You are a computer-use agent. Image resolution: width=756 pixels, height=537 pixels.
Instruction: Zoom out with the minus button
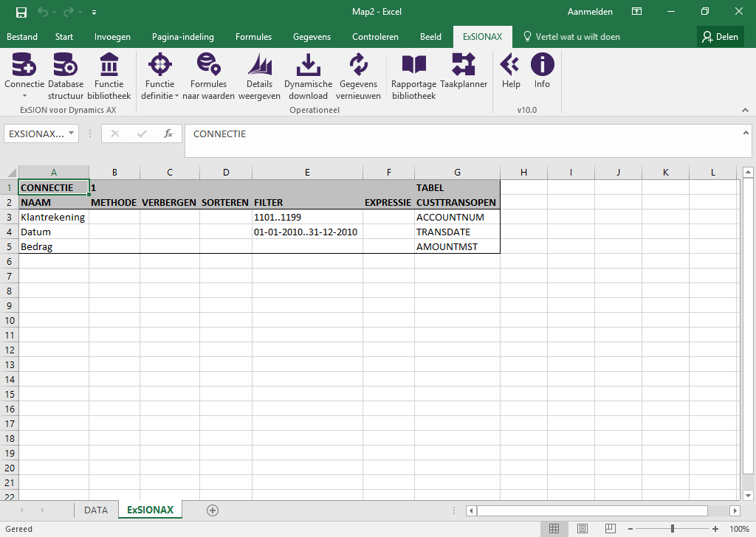[x=630, y=529]
